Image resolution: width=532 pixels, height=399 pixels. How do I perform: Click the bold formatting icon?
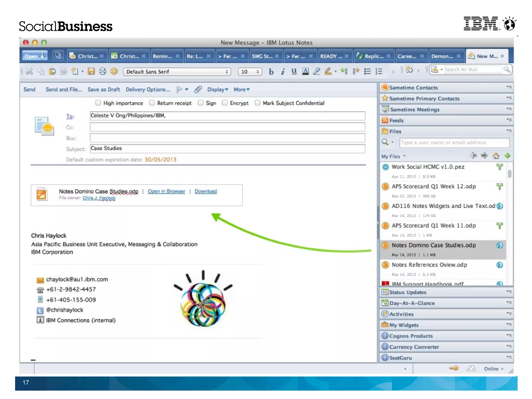(x=271, y=71)
